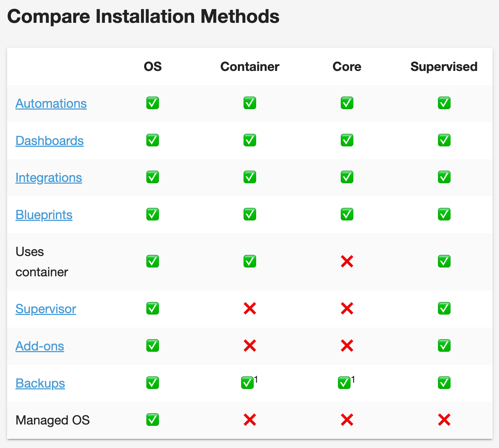Click the Supervised column header

pos(444,67)
